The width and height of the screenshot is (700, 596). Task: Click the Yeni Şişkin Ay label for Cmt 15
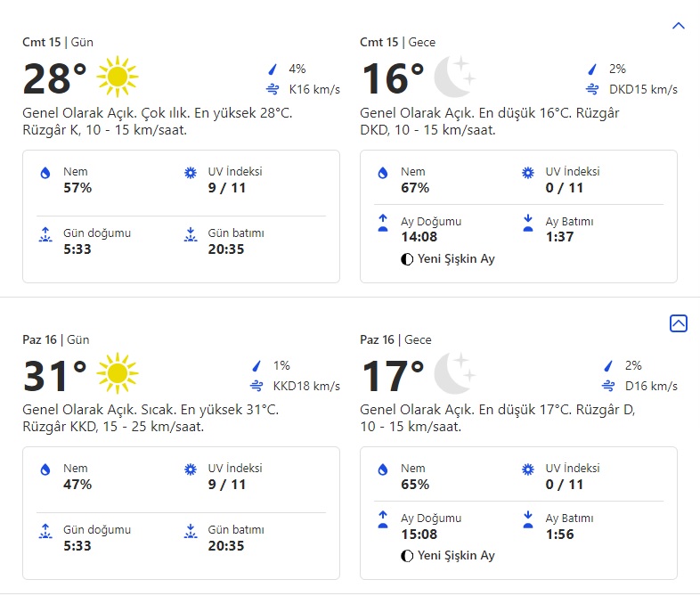point(455,259)
